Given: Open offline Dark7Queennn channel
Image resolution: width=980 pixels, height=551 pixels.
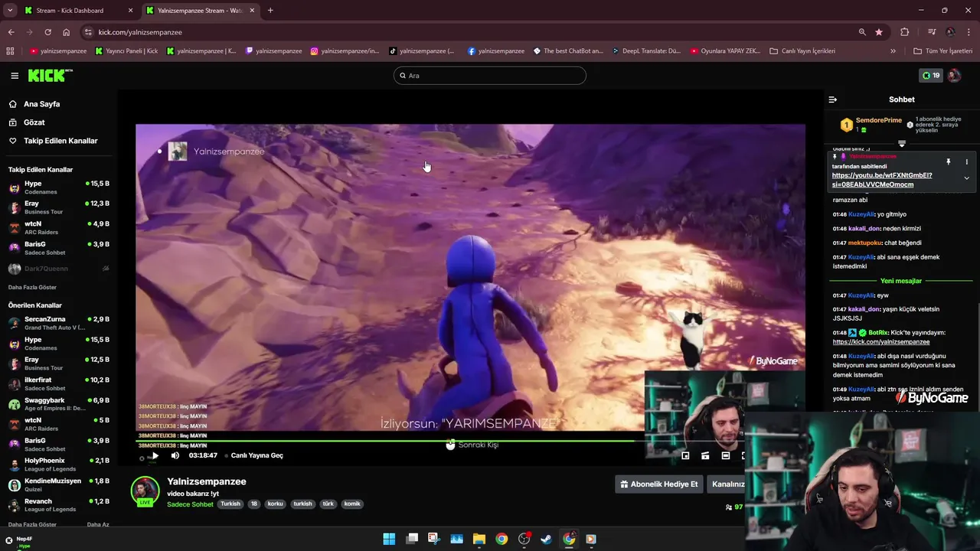Looking at the screenshot, I should 59,269.
